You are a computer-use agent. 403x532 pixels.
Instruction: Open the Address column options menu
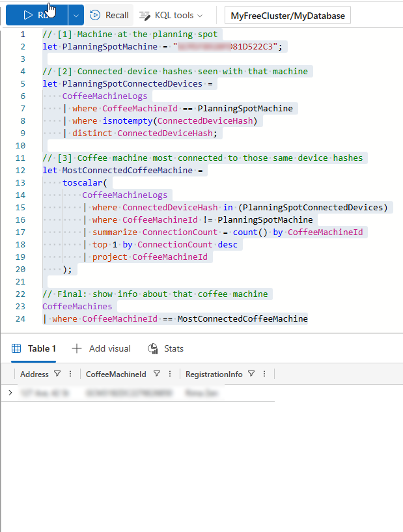click(70, 374)
